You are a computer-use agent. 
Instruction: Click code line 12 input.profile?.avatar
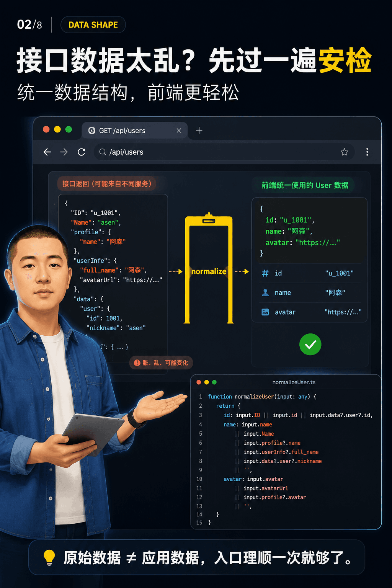pyautogui.click(x=271, y=498)
